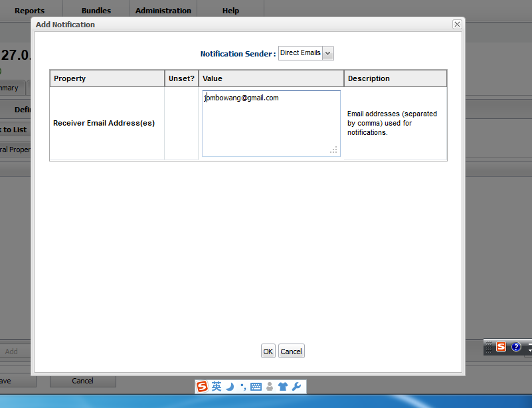Click the moon icon in IME bar
This screenshot has height=408, width=532.
click(x=230, y=386)
